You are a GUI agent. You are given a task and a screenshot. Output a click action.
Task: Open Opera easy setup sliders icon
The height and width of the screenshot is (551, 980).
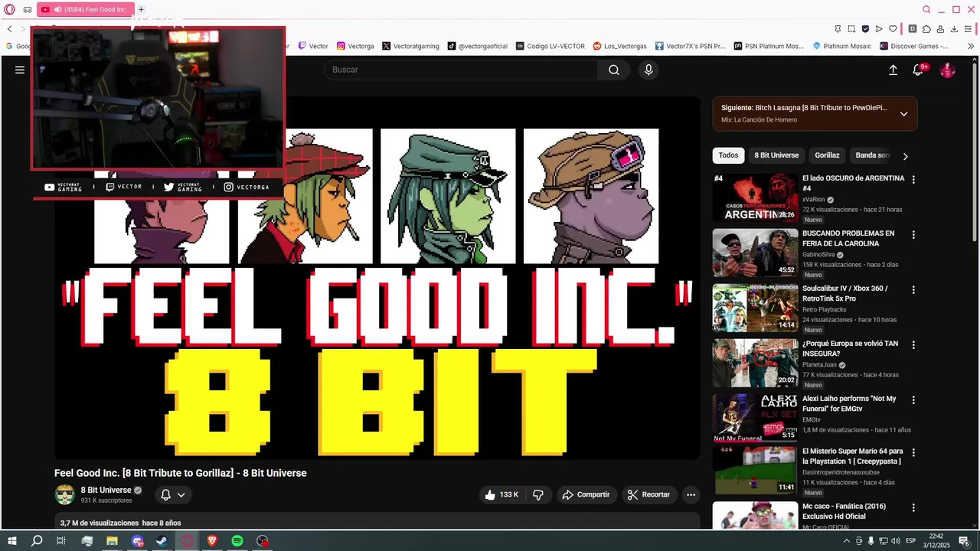point(969,28)
